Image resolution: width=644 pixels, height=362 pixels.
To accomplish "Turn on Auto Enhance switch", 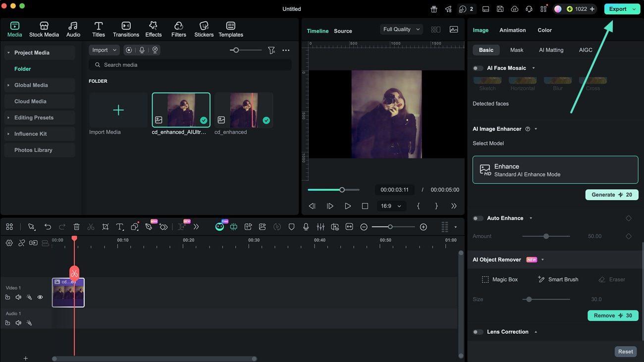I will (x=478, y=218).
